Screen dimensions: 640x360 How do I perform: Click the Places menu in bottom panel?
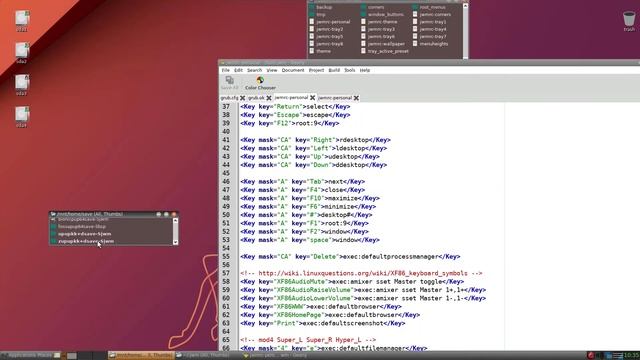(x=45, y=356)
